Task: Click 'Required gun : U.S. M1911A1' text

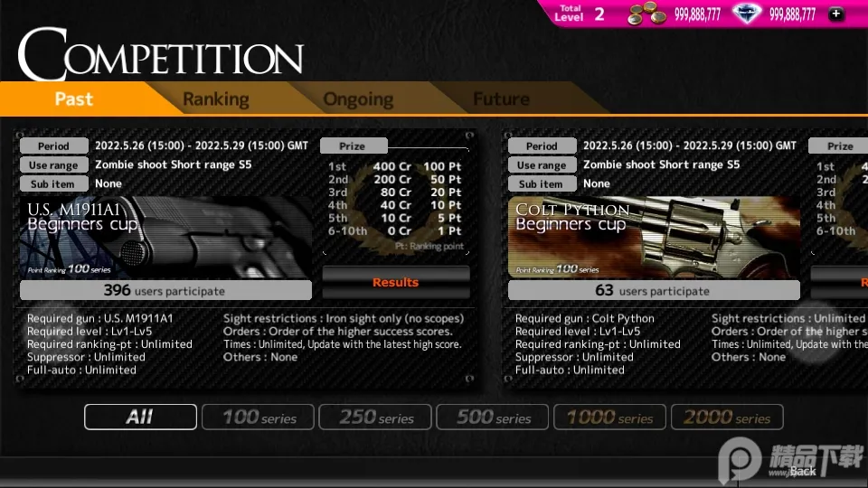Action: [100, 318]
